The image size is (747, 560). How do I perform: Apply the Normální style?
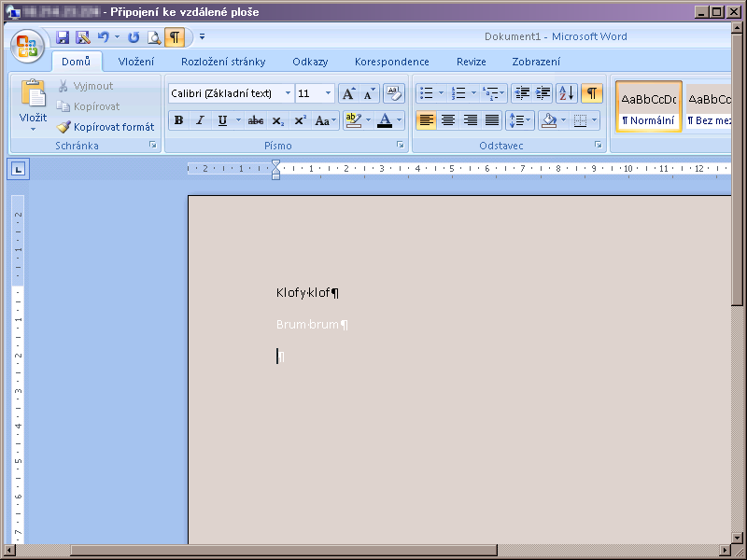[648, 106]
